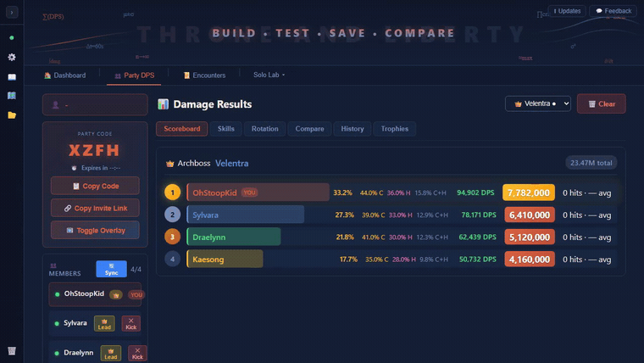Click the 62,439 DPS value
Screen dimensions: 644x363
[478, 237]
